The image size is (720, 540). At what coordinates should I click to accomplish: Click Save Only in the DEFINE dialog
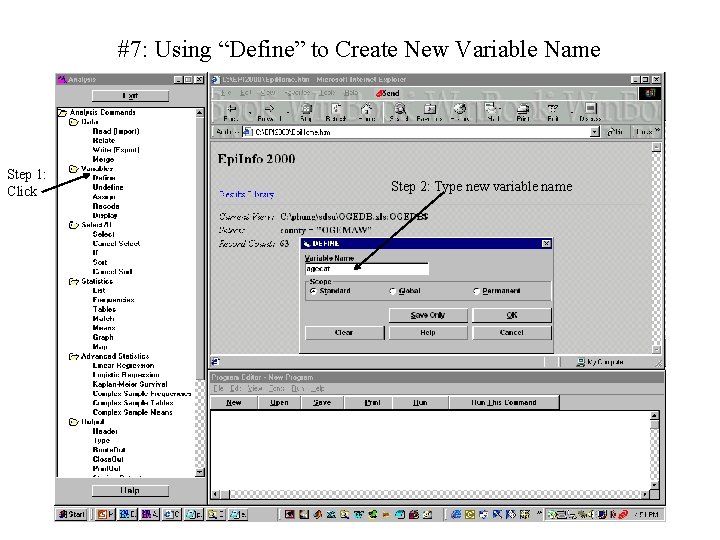[x=428, y=315]
